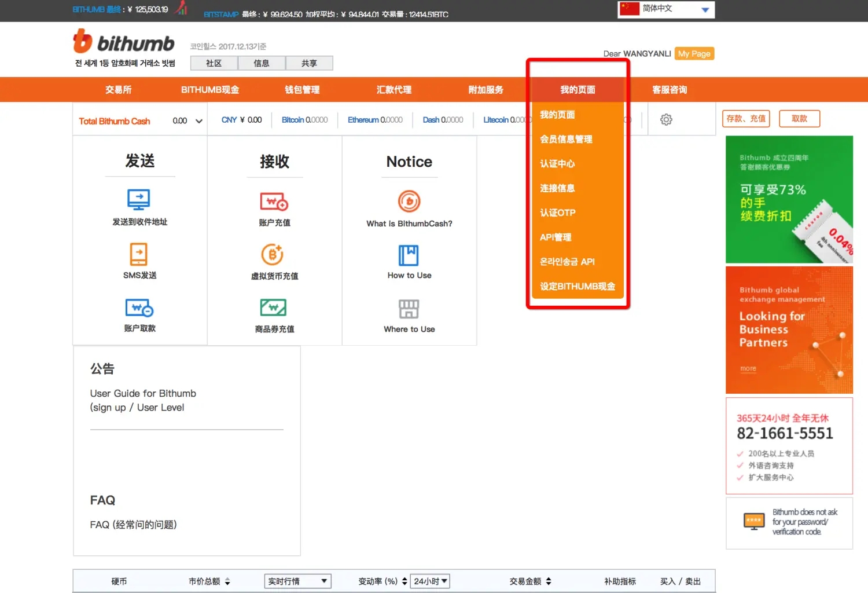Open the What is BithumbCash coin icon

(x=409, y=202)
